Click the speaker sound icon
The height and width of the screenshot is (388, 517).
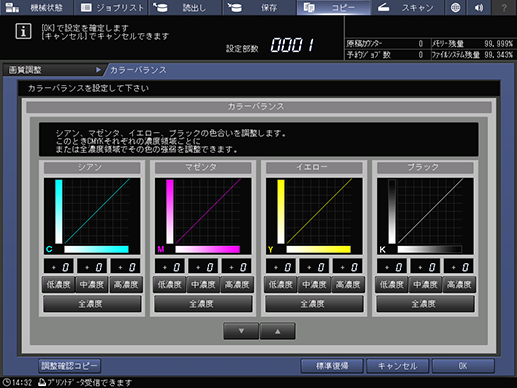click(x=479, y=7)
